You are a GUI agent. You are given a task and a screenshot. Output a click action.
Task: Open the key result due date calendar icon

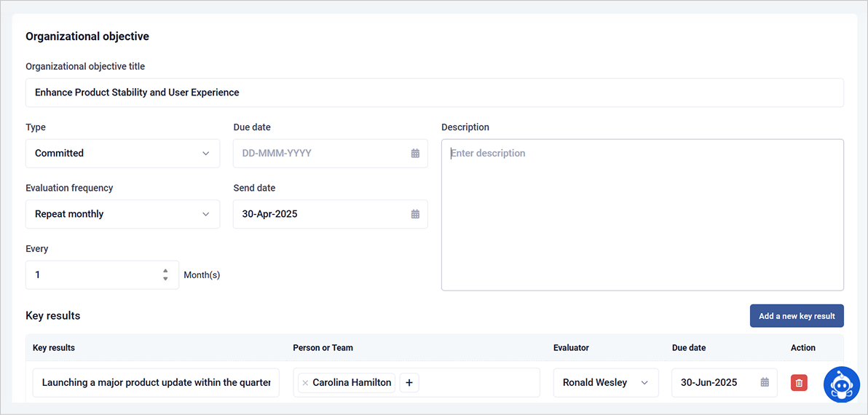point(765,383)
